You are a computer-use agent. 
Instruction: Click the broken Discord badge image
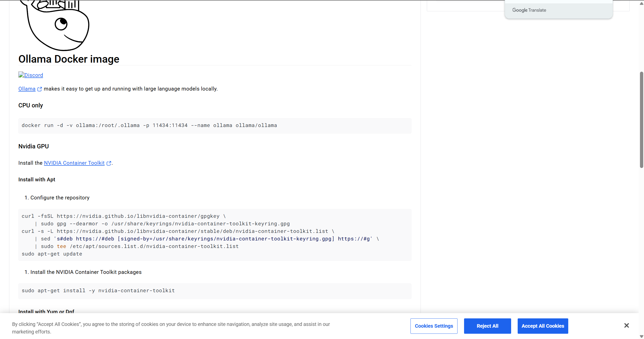tap(21, 75)
